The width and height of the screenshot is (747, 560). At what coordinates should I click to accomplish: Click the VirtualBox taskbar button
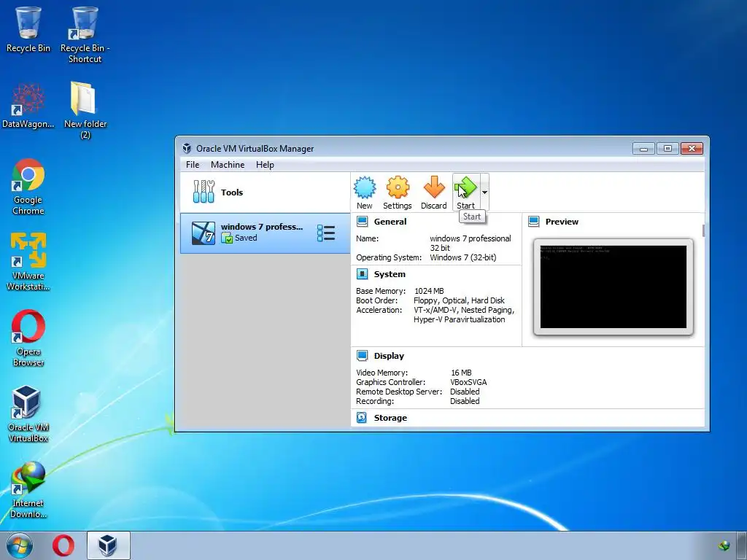coord(108,545)
